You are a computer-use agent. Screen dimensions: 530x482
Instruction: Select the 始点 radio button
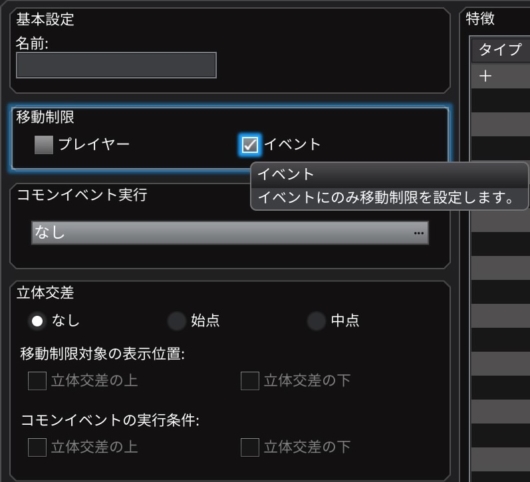pyautogui.click(x=177, y=321)
